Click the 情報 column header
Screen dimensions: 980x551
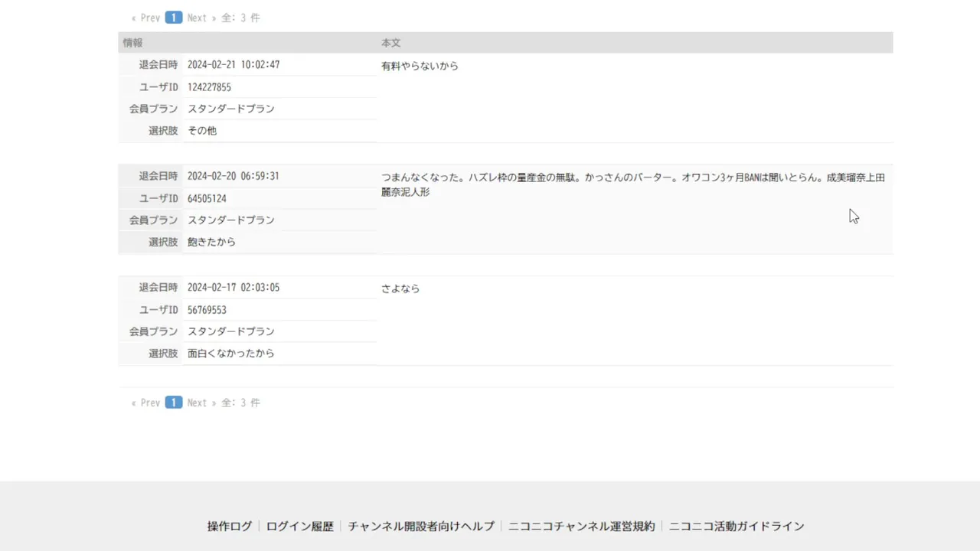coord(133,43)
